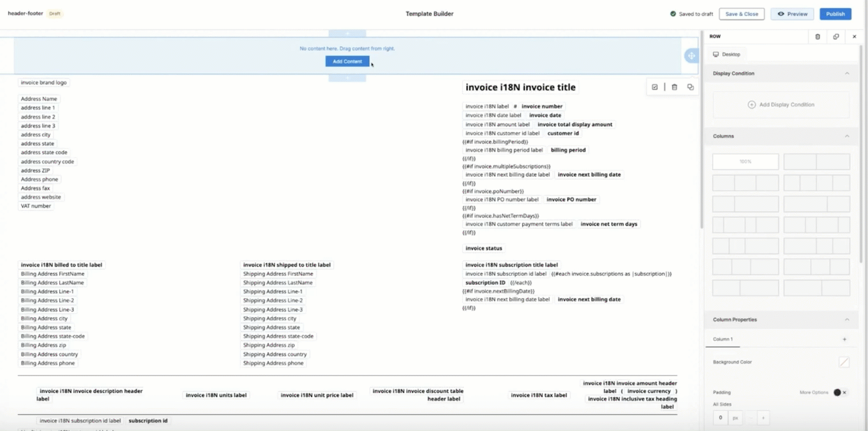
Task: Switch to the Column 1 tab
Action: (723, 339)
